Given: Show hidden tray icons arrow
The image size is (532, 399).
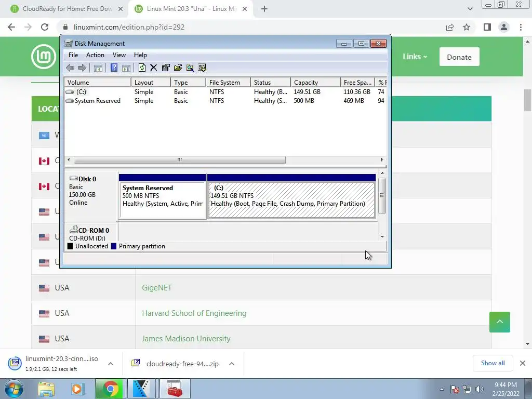Looking at the screenshot, I should click(x=442, y=390).
